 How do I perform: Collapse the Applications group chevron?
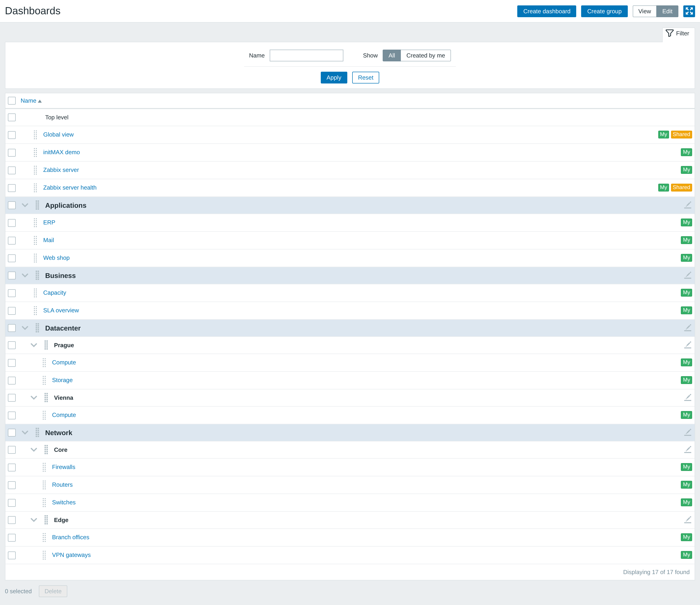coord(25,205)
